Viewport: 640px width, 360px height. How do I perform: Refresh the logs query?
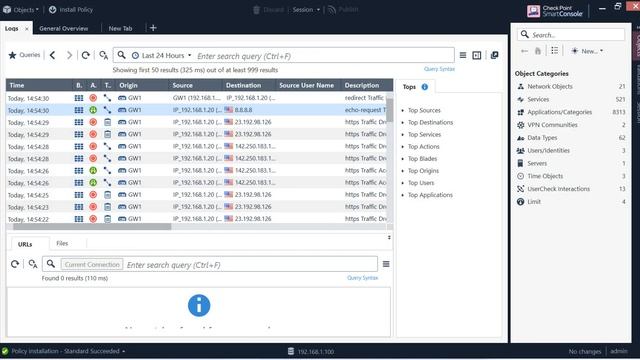[x=85, y=55]
